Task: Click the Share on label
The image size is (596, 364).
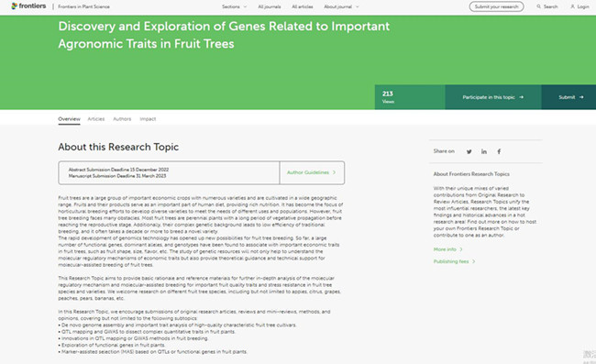Action: point(444,151)
